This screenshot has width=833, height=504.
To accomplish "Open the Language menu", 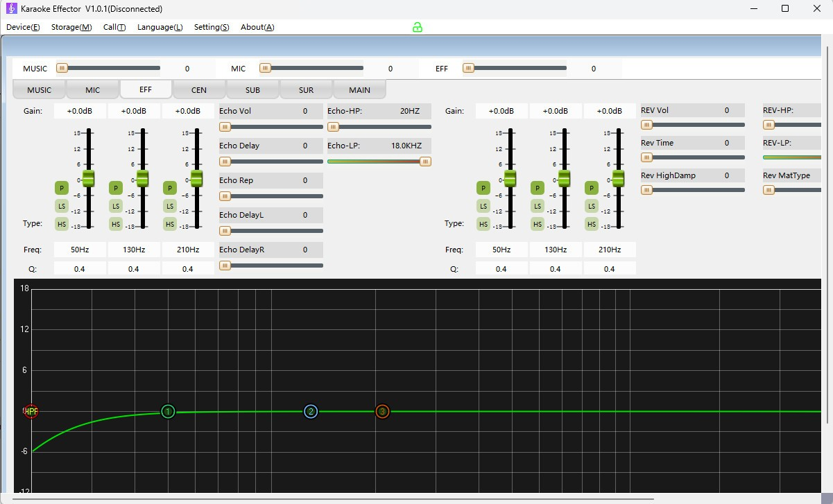I will (x=160, y=27).
